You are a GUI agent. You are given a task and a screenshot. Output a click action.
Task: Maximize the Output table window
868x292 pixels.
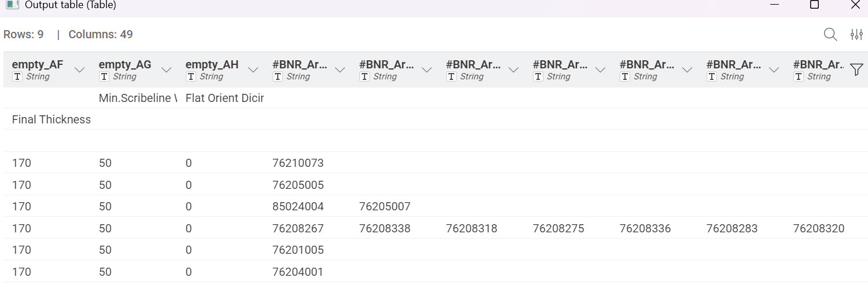(814, 5)
